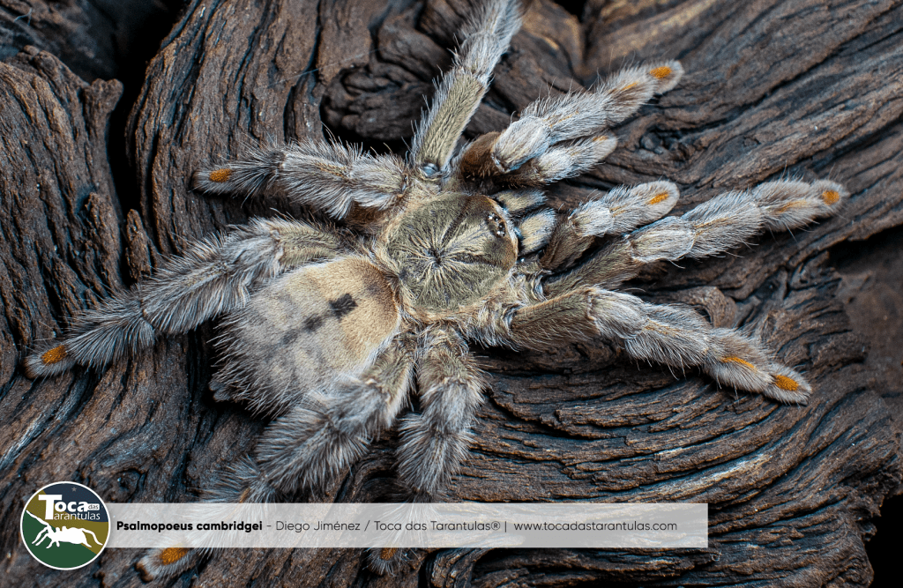Click the orange foot on the far-left leg
903x588 pixels.
pyautogui.click(x=54, y=354)
